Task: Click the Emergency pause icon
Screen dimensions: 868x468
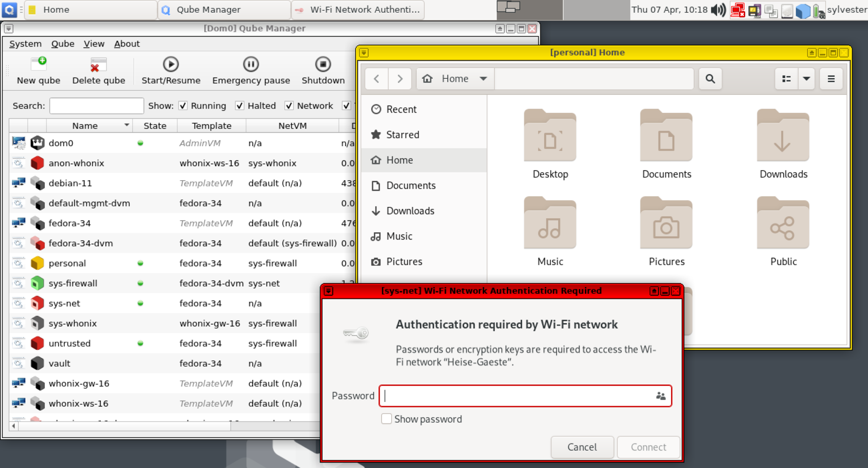Action: [251, 64]
